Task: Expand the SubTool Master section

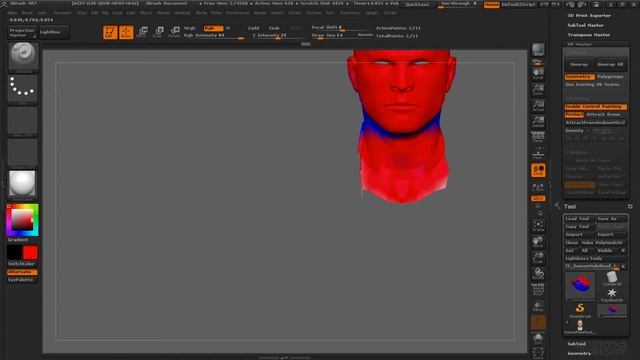Action: [585, 25]
